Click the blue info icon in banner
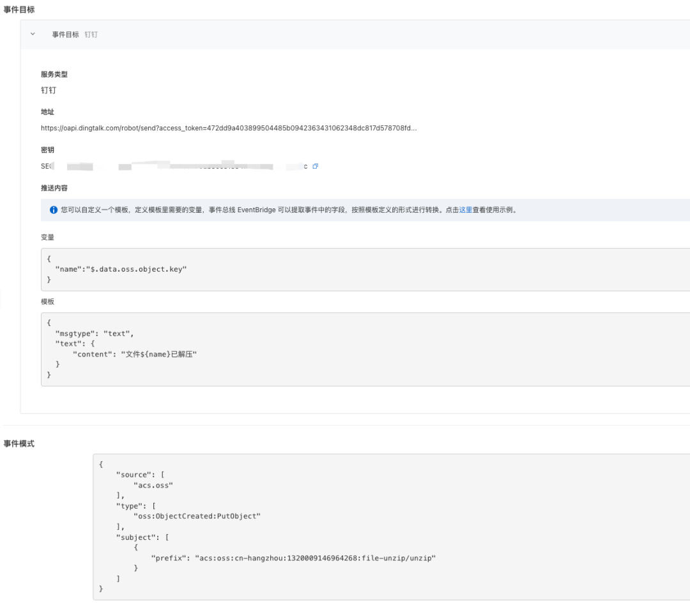The height and width of the screenshot is (616, 690). click(54, 210)
